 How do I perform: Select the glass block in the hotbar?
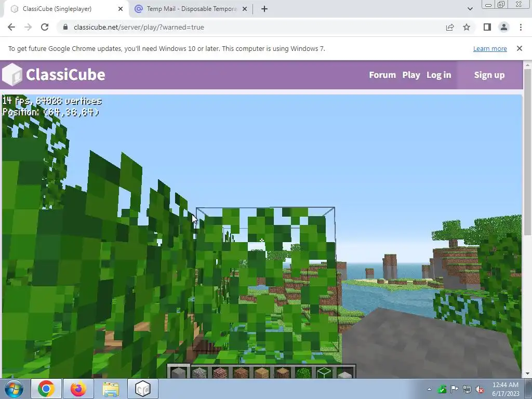(324, 372)
